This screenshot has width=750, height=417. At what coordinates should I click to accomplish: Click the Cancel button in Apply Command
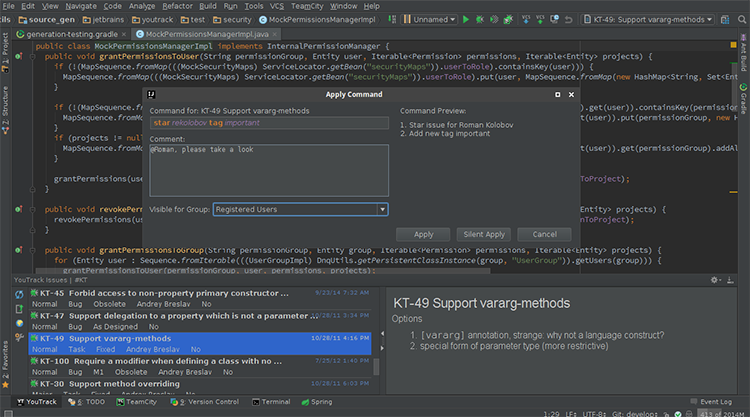click(544, 234)
